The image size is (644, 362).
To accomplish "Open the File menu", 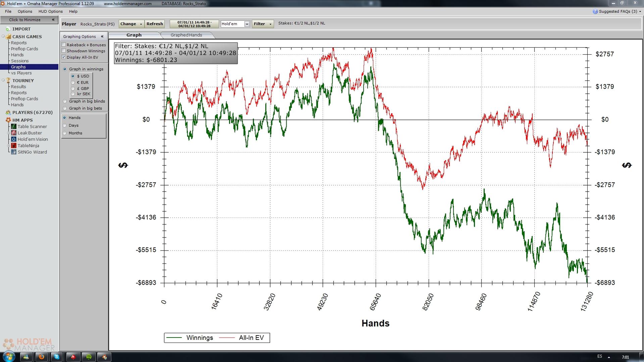I will (8, 11).
